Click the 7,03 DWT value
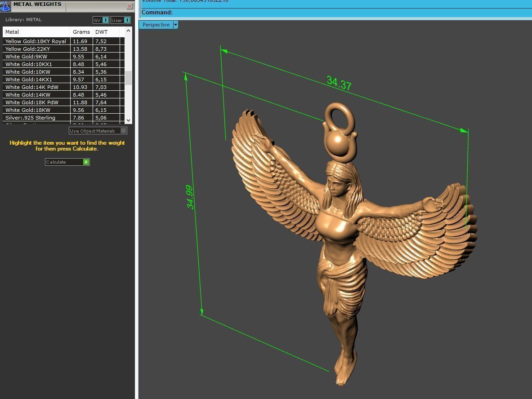Viewport: 532px width, 399px height. point(101,87)
